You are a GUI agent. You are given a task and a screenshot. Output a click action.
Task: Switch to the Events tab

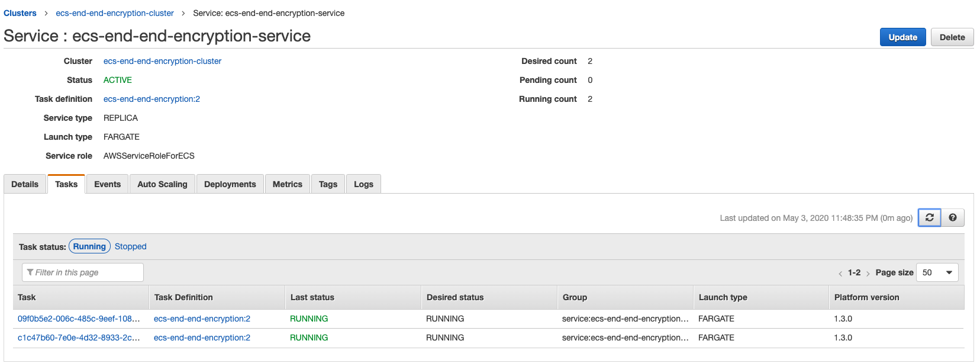pos(107,184)
